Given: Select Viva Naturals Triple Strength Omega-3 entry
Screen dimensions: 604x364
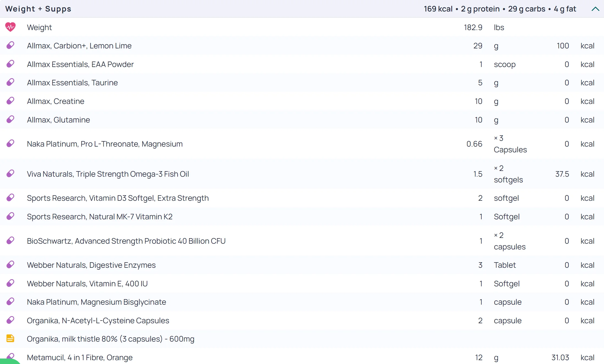Looking at the screenshot, I should [108, 174].
